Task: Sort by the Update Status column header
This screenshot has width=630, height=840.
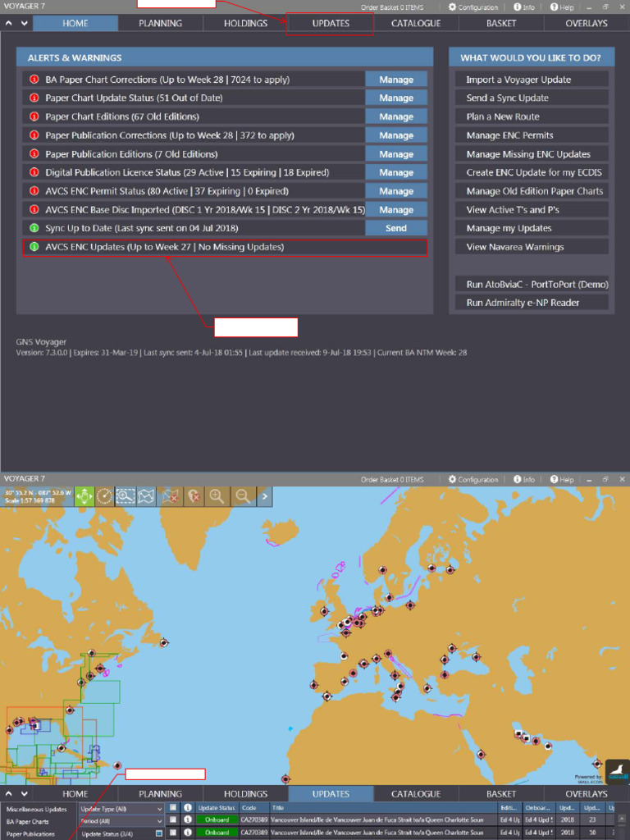Action: tap(217, 807)
